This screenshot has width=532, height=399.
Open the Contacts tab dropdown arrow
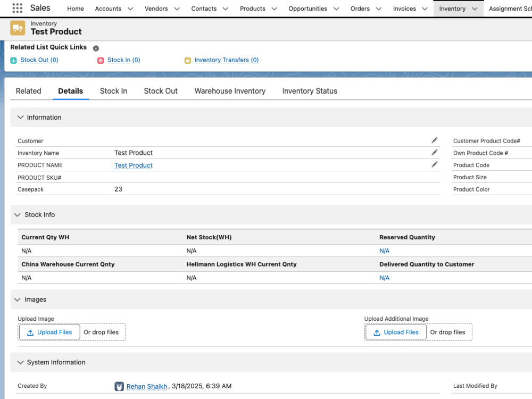pos(225,9)
